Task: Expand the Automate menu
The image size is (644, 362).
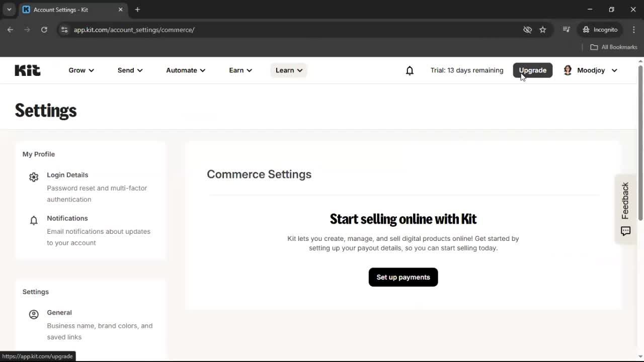Action: point(185,70)
